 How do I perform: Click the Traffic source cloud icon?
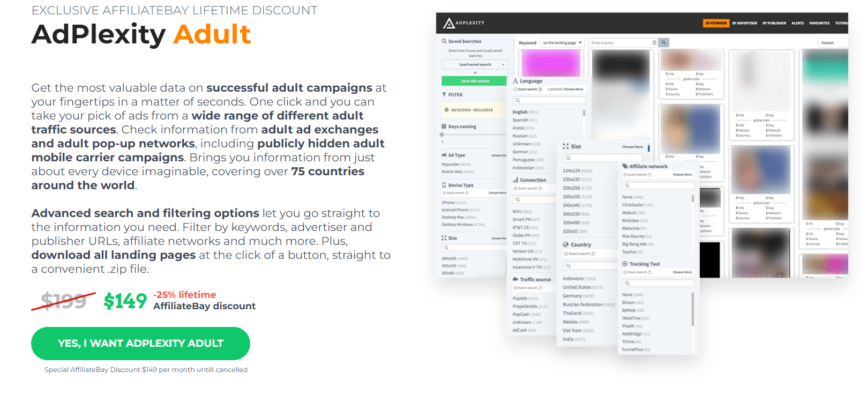pos(515,279)
